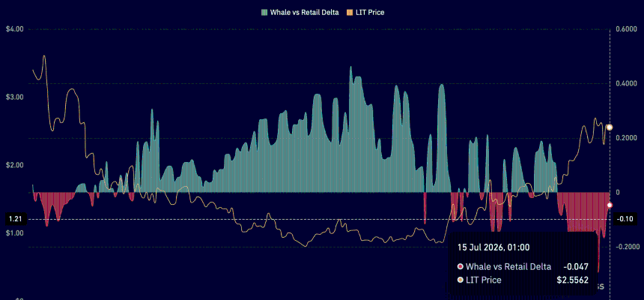The image size is (644, 300).
Task: Select the red marker dot on the delta series
Action: click(610, 205)
